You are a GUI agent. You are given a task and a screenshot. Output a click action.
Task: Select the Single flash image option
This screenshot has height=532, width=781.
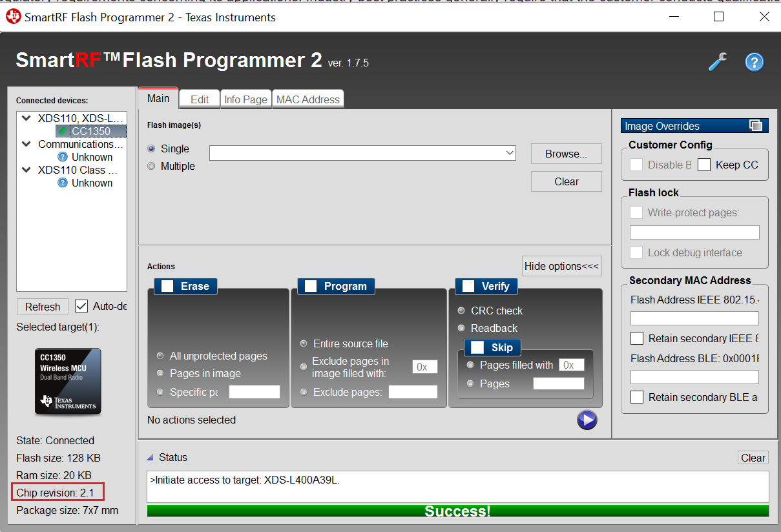pyautogui.click(x=151, y=148)
